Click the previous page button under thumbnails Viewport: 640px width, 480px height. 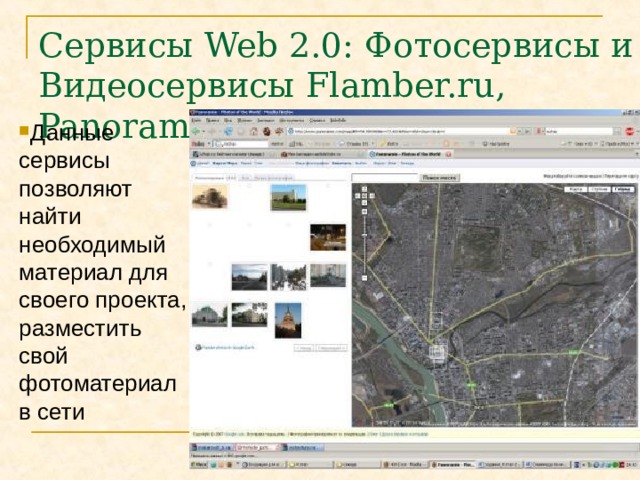304,348
